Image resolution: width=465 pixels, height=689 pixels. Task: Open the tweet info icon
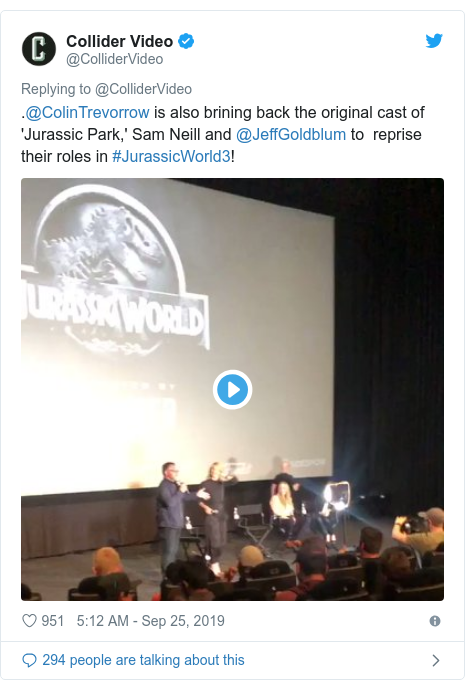pyautogui.click(x=435, y=621)
